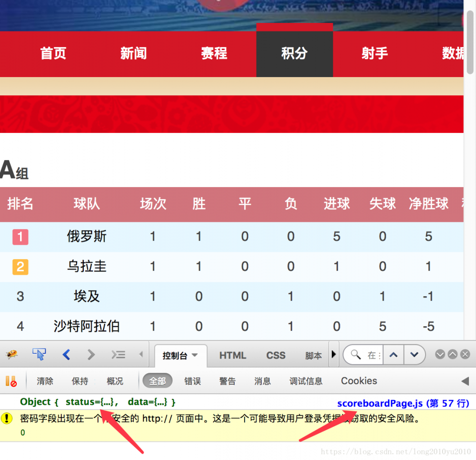Click the 排名 column header
This screenshot has height=460, width=476.
20,204
